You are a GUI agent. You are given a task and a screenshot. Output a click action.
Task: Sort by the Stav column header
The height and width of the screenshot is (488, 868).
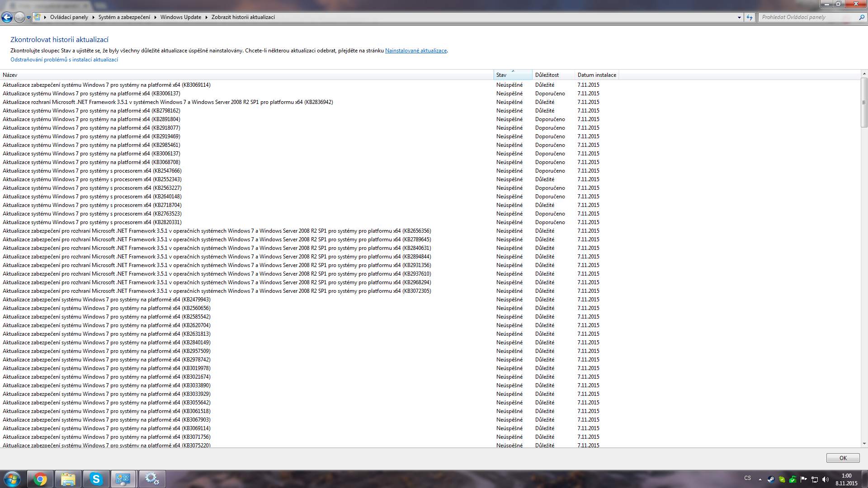click(512, 75)
